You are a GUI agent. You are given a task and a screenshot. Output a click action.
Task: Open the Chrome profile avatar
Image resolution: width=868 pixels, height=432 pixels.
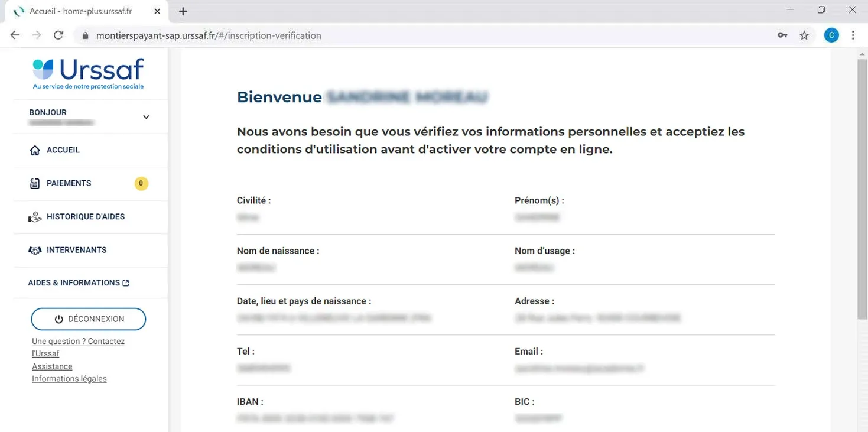(831, 35)
